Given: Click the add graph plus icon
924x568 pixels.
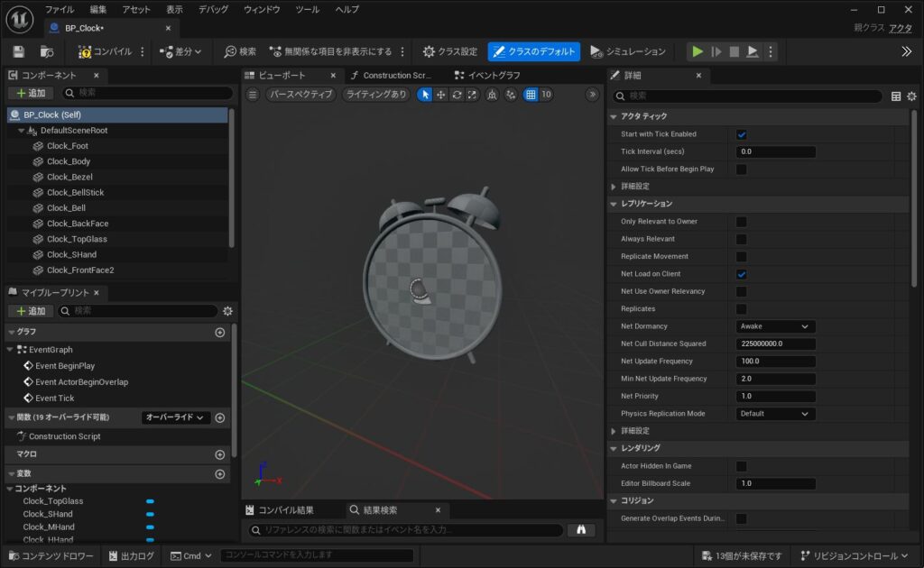Looking at the screenshot, I should point(219,332).
